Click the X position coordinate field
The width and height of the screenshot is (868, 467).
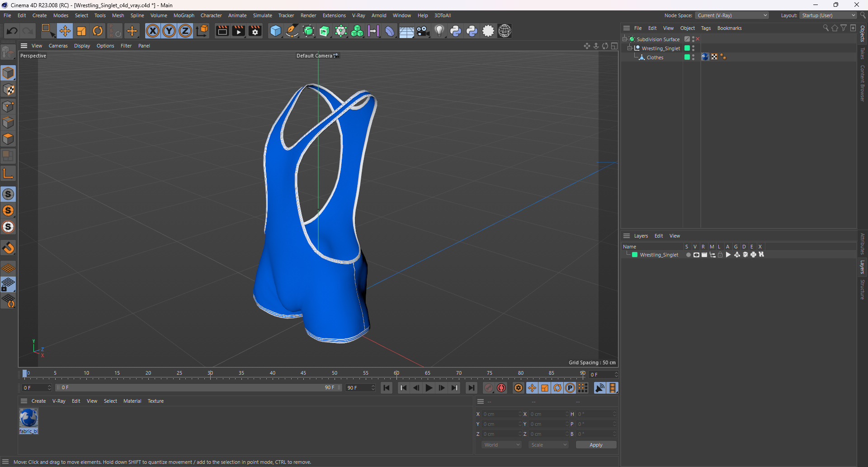tap(502, 414)
